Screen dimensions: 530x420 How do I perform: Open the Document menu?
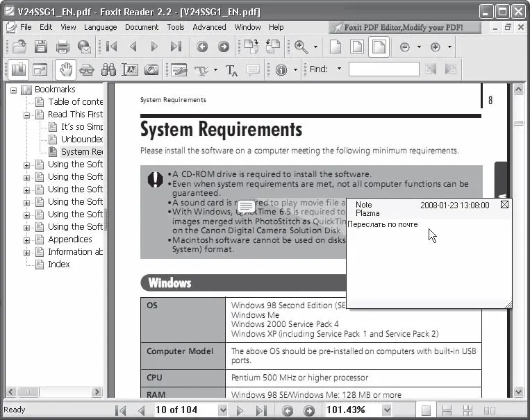coord(142,27)
